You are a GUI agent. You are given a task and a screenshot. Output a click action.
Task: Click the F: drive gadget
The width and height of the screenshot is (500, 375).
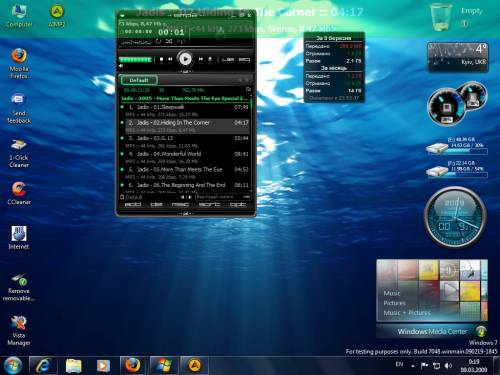(x=457, y=169)
